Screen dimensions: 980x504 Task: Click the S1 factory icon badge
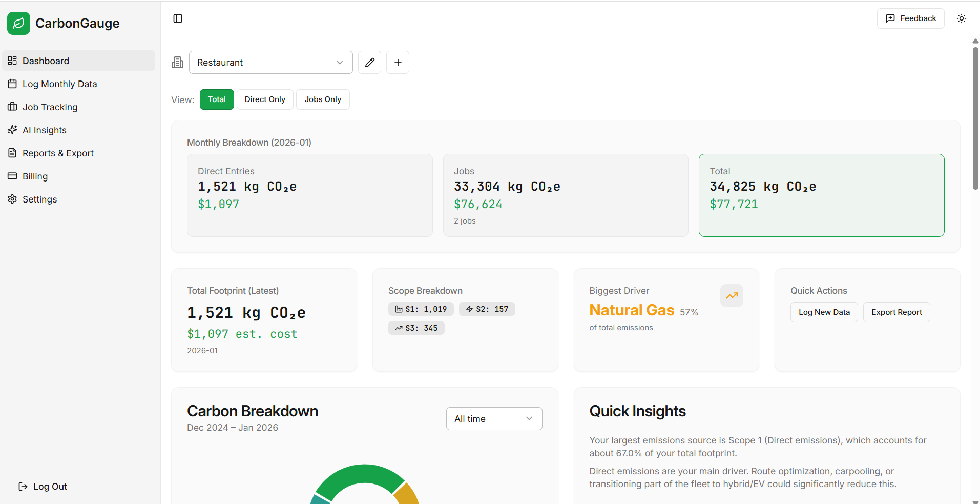[x=421, y=309]
